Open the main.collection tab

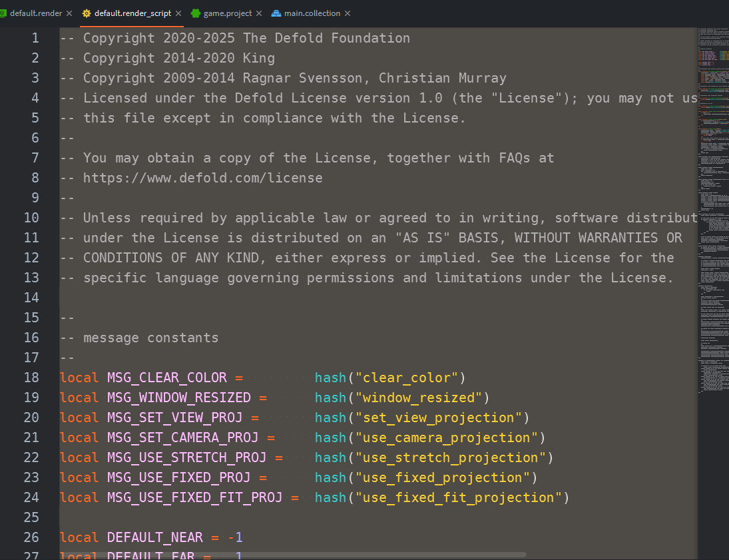click(312, 13)
